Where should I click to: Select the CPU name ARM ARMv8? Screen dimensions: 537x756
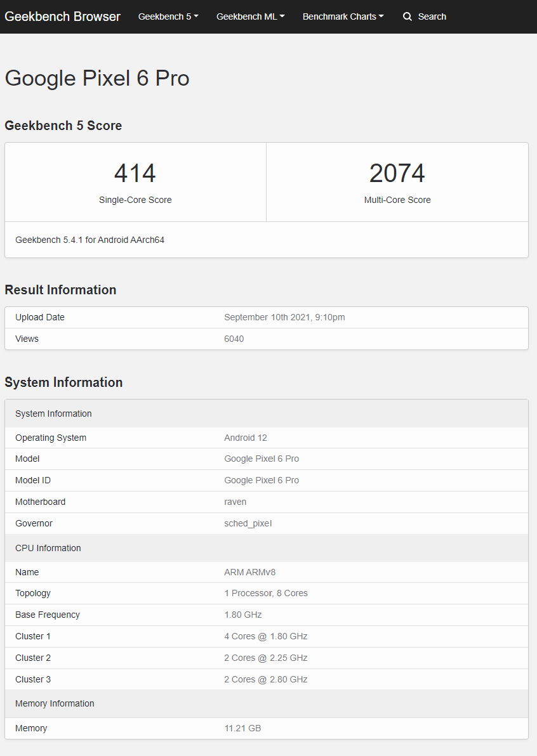(x=250, y=572)
